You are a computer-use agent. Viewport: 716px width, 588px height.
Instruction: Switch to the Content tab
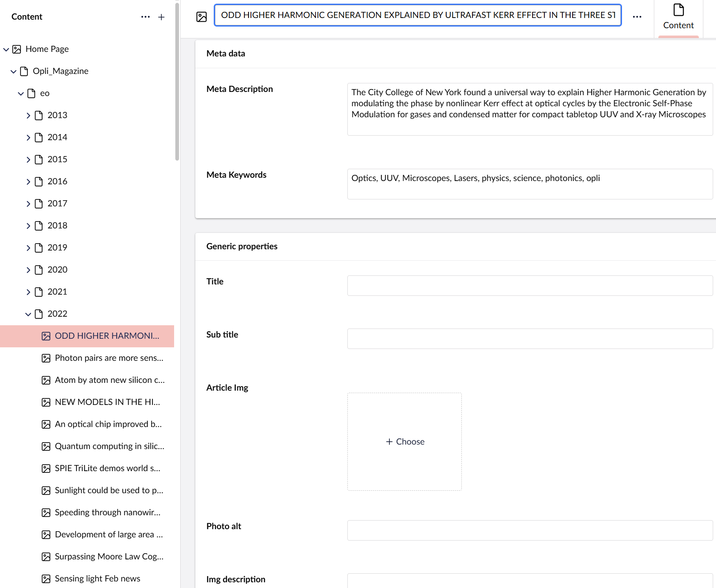coord(678,17)
